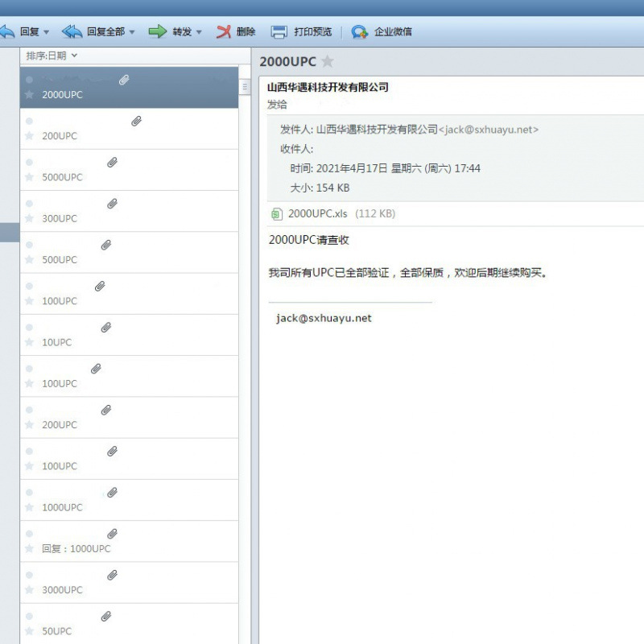The image size is (644, 644).
Task: Open the Forward dropdown arrow
Action: [x=199, y=31]
